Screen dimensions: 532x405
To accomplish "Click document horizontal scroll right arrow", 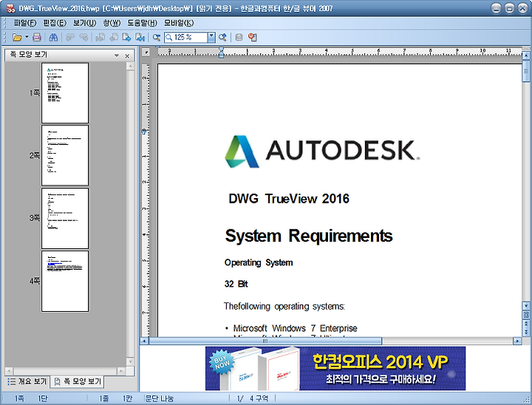I will pyautogui.click(x=517, y=341).
